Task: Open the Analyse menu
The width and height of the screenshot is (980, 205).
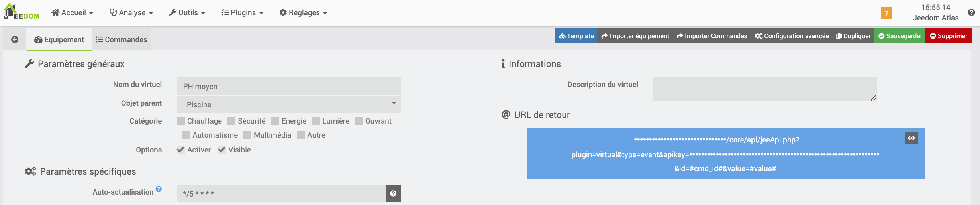Action: coord(131,13)
